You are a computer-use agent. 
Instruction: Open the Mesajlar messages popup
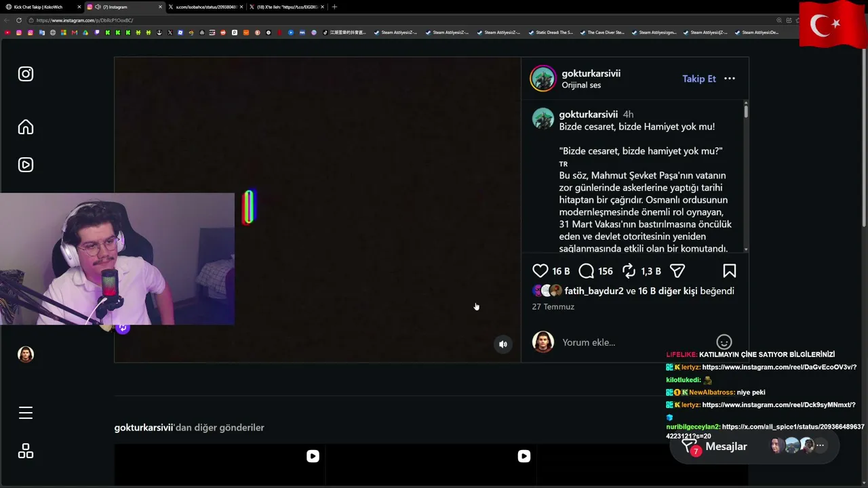pos(755,446)
